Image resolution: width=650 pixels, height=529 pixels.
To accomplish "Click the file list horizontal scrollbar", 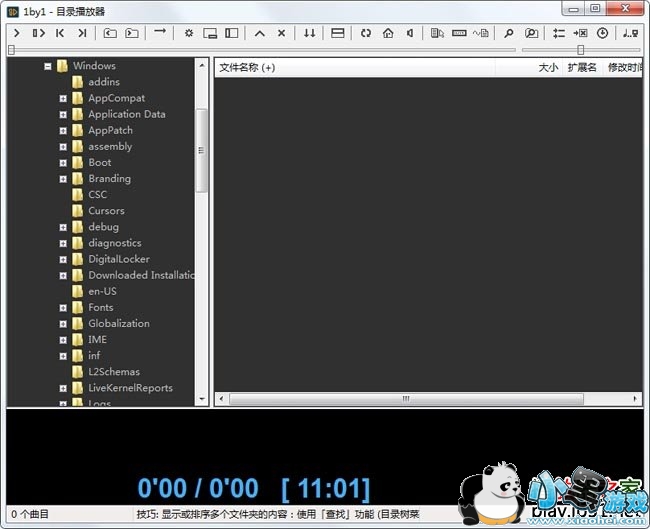I will (x=406, y=398).
